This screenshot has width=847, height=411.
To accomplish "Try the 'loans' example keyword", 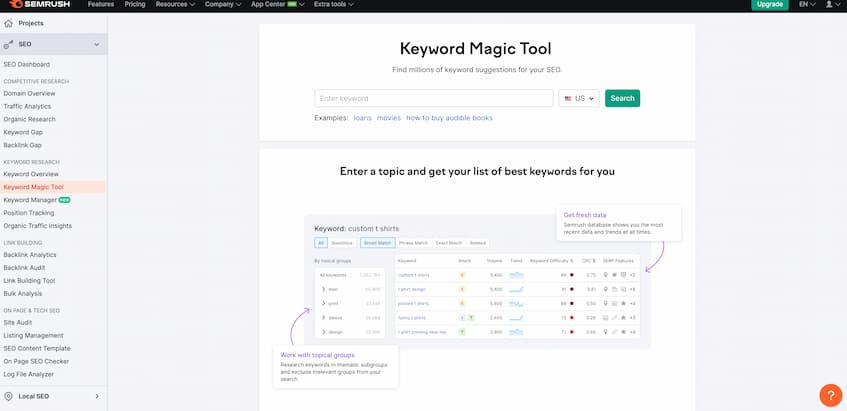I will [362, 118].
